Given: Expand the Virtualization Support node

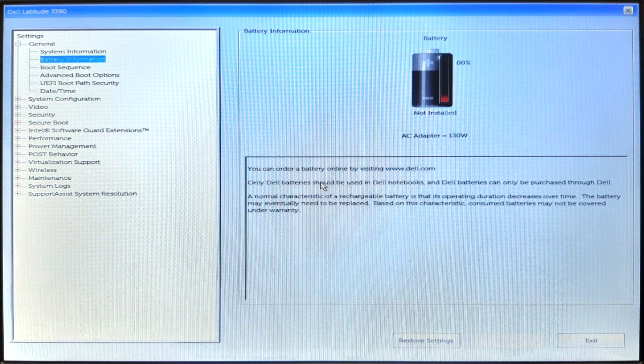Looking at the screenshot, I should 18,162.
